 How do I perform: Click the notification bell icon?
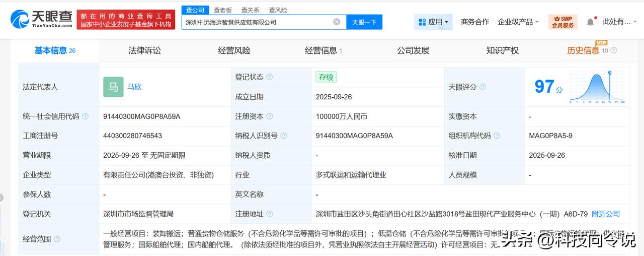coord(590,22)
